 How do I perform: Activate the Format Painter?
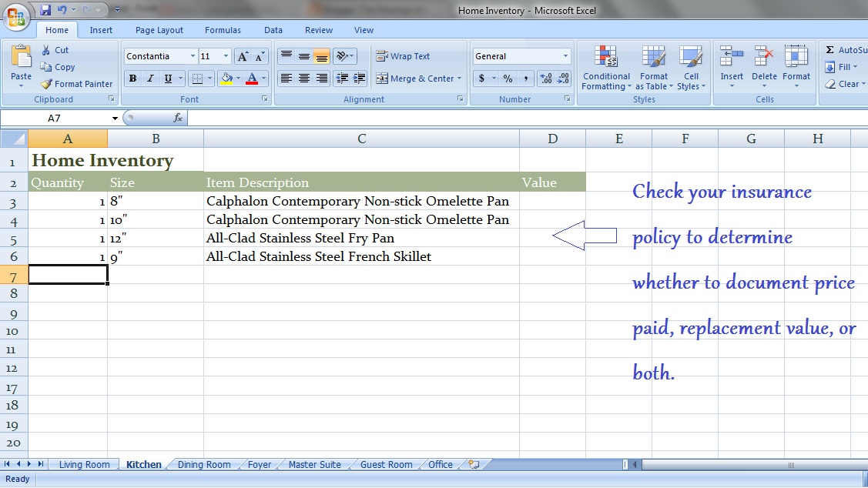tap(76, 84)
